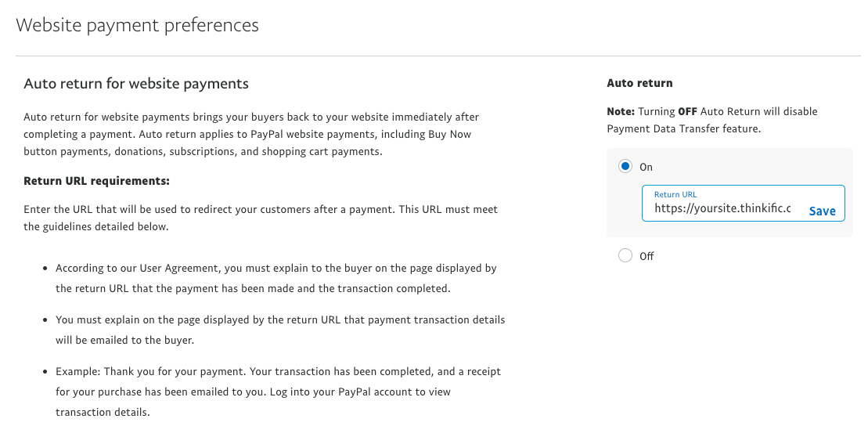This screenshot has width=868, height=444.
Task: Click the small Return URL field label
Action: (675, 194)
